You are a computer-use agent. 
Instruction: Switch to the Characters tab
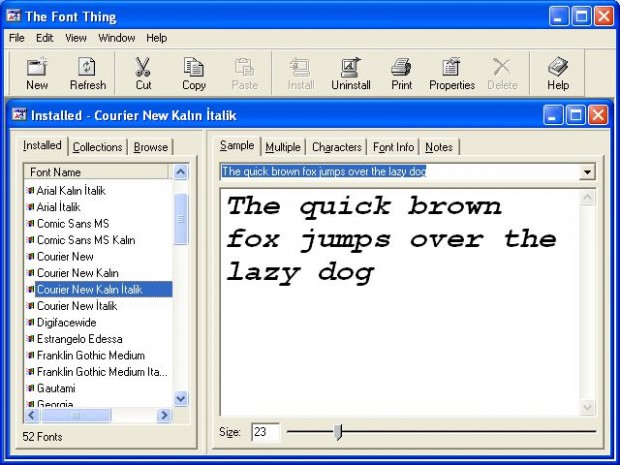[336, 147]
